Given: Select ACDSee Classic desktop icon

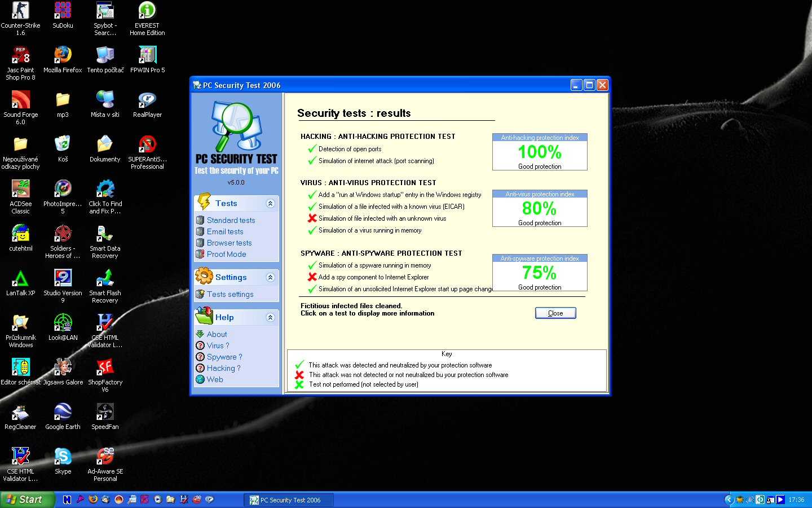Looking at the screenshot, I should pos(20,196).
